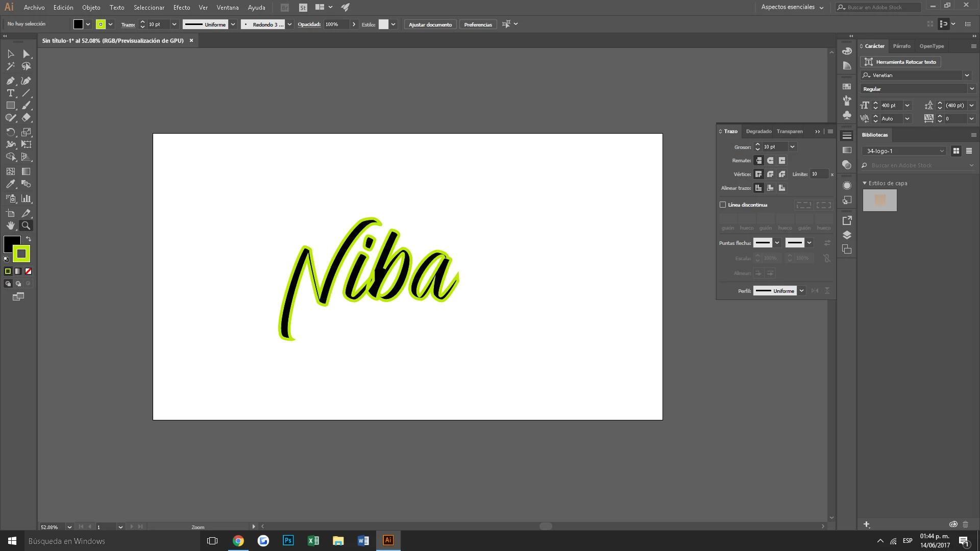980x551 pixels.
Task: Align stroke to outside
Action: click(x=782, y=188)
